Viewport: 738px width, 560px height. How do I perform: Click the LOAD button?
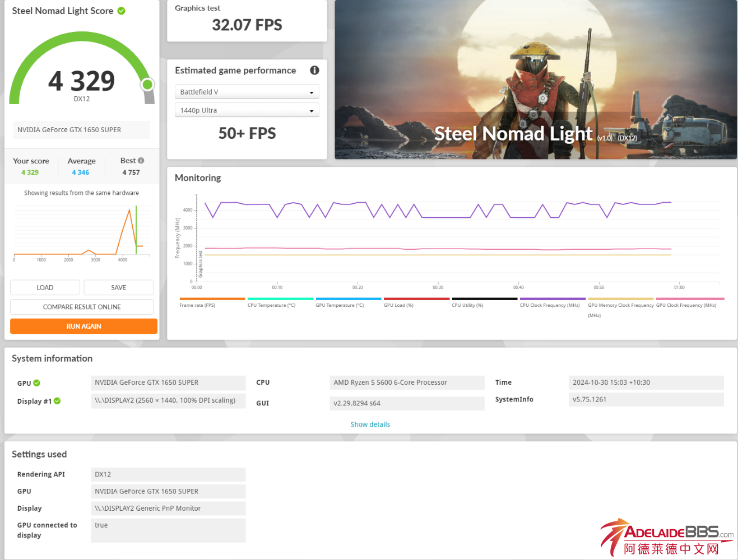coord(45,287)
